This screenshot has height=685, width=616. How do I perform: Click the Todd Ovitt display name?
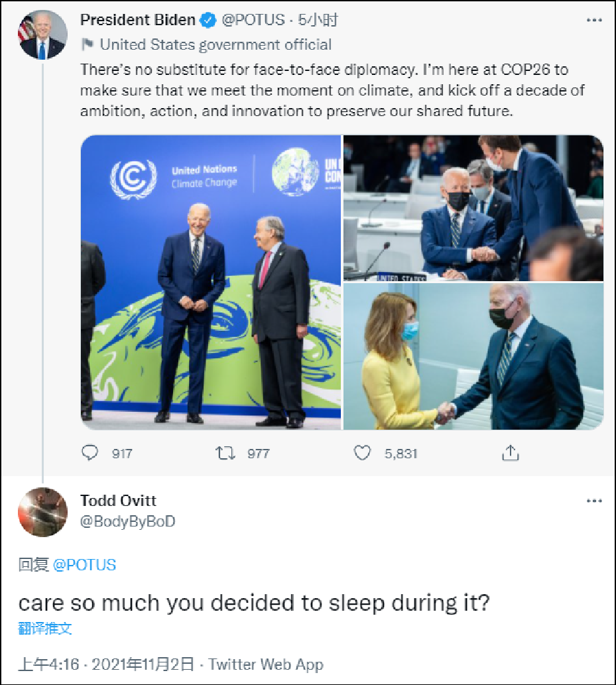point(118,500)
